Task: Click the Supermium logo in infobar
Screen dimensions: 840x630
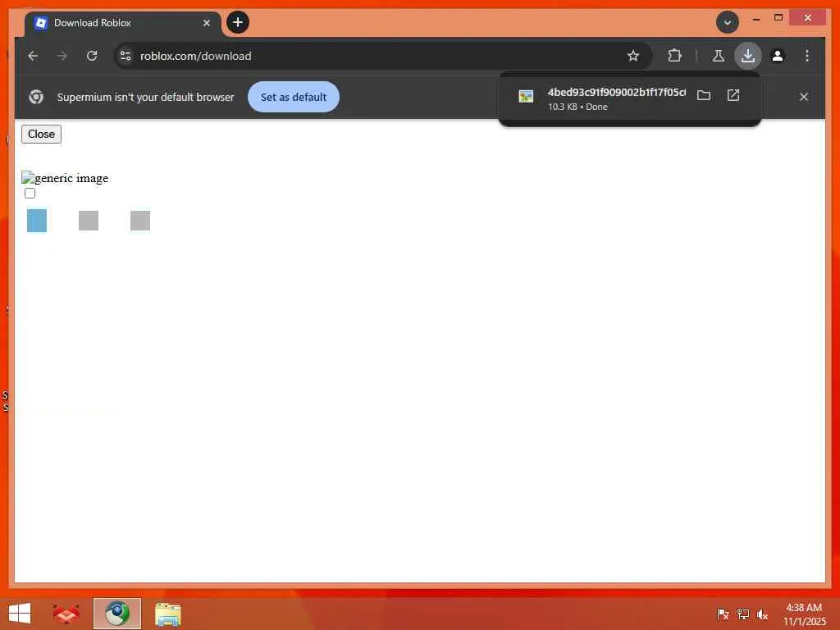Action: (36, 97)
